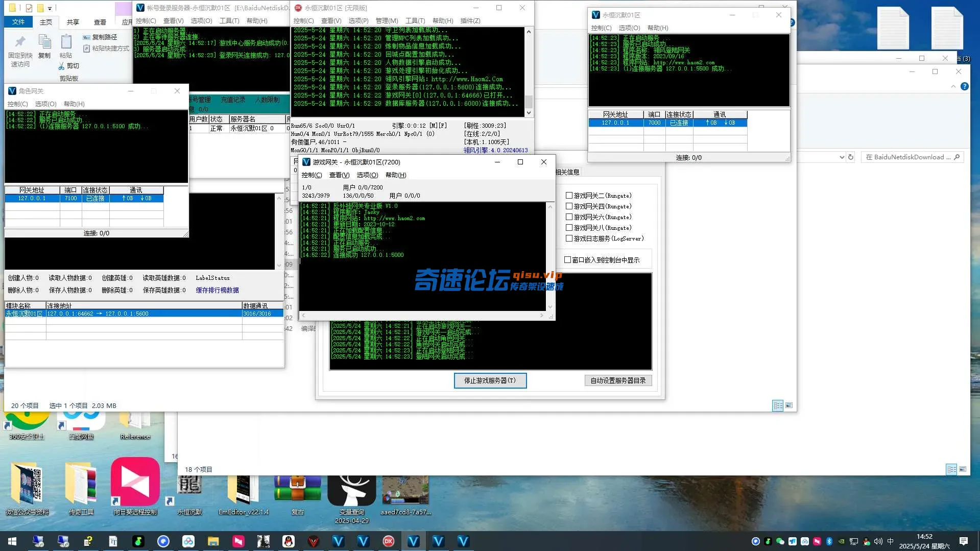
Task: Open 插件(Z) menu in 永恒沉默01区 无限版 window
Action: (470, 21)
